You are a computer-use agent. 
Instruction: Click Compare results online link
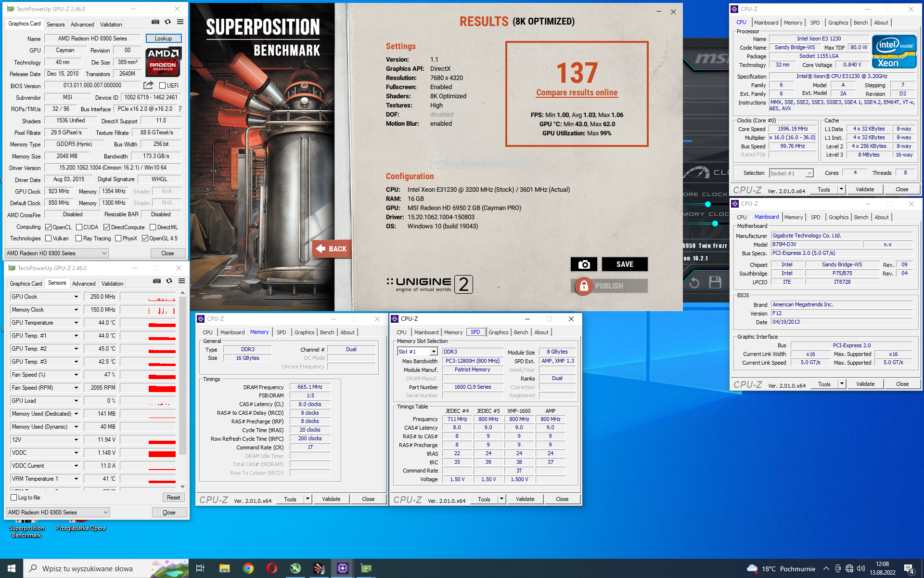tap(577, 92)
